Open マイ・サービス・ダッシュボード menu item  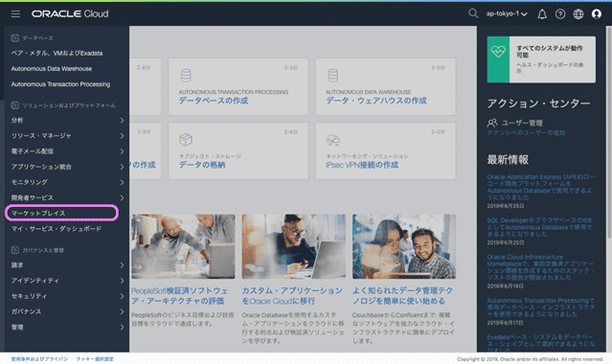[x=57, y=229]
